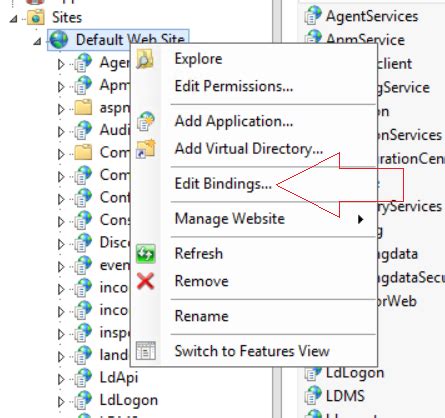Viewport: 445px width, 418px height.
Task: Expand the LdApi tree node arrow
Action: pyautogui.click(x=61, y=379)
